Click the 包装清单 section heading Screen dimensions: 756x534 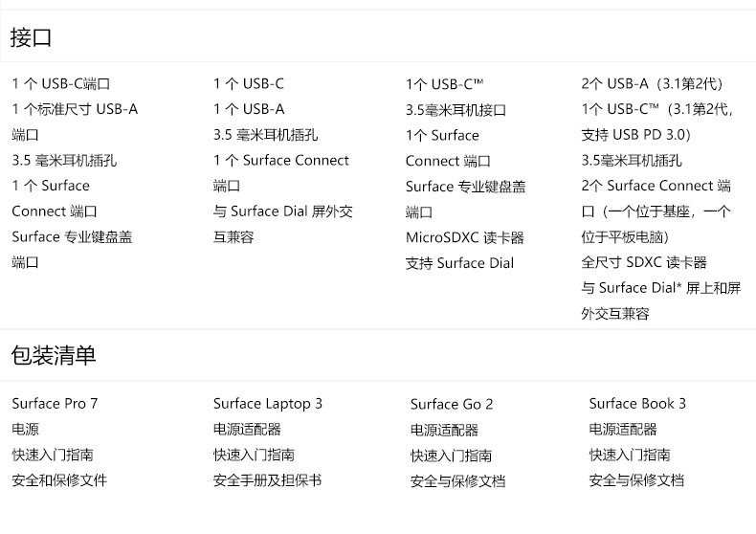click(x=54, y=356)
